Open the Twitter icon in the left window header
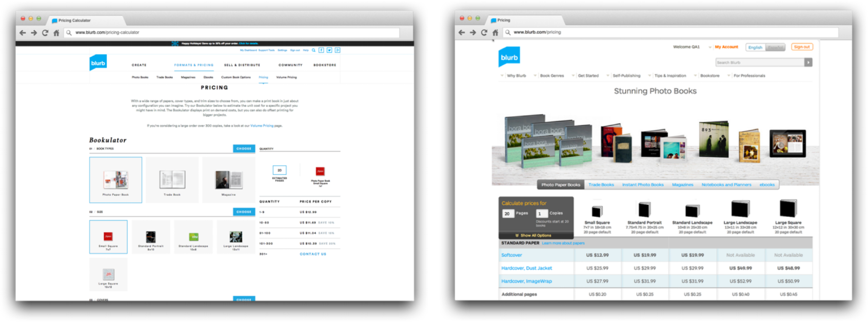 329,50
